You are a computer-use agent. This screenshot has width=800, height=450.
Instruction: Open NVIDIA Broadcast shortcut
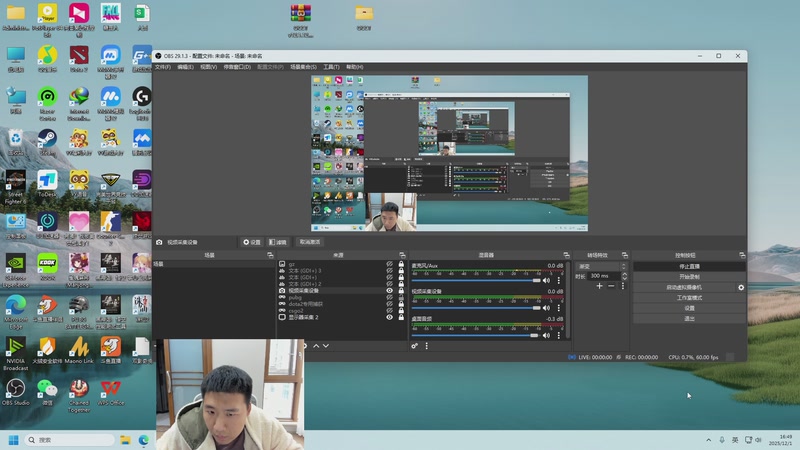click(16, 353)
